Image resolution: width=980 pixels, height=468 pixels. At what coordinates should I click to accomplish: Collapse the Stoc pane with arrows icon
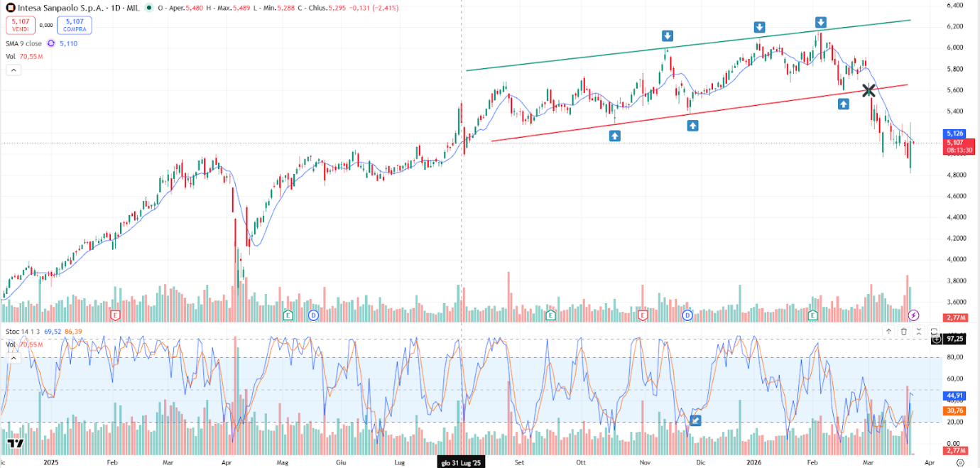pos(918,331)
